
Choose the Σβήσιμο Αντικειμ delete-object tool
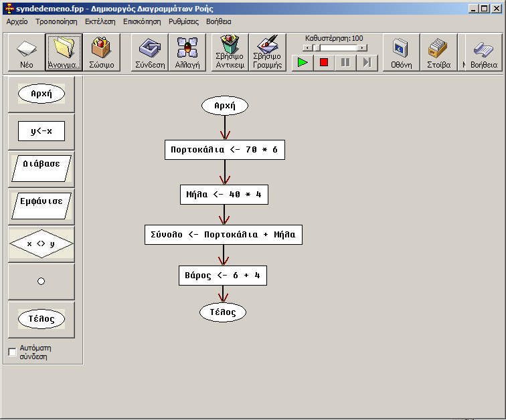[x=230, y=53]
